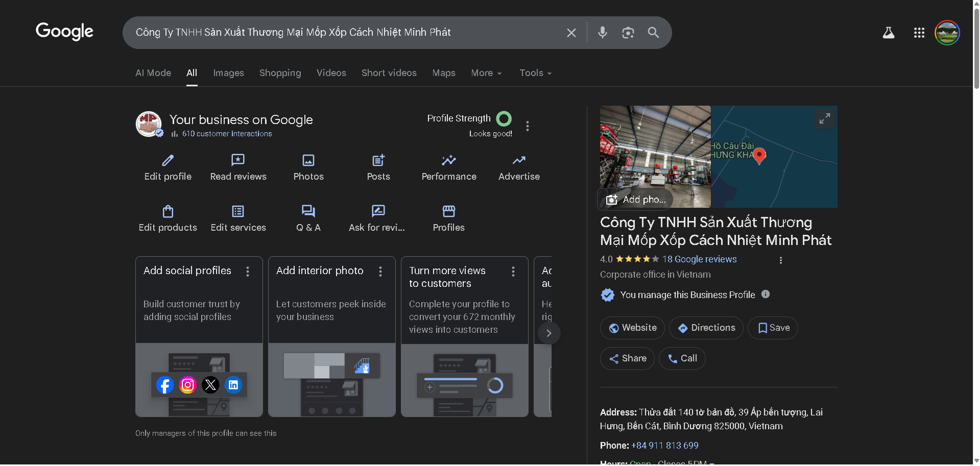Open Turn more views to customers card
This screenshot has width=980, height=466.
[465, 337]
